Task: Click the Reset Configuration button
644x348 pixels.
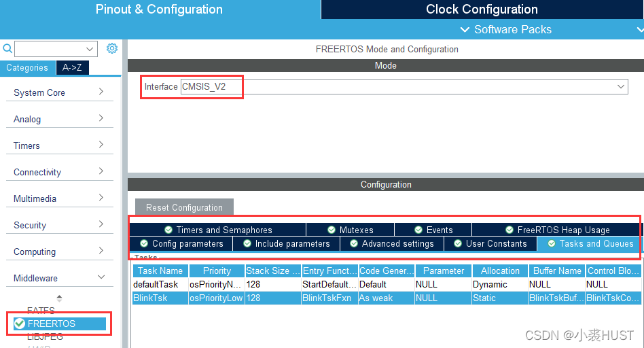Action: [184, 207]
